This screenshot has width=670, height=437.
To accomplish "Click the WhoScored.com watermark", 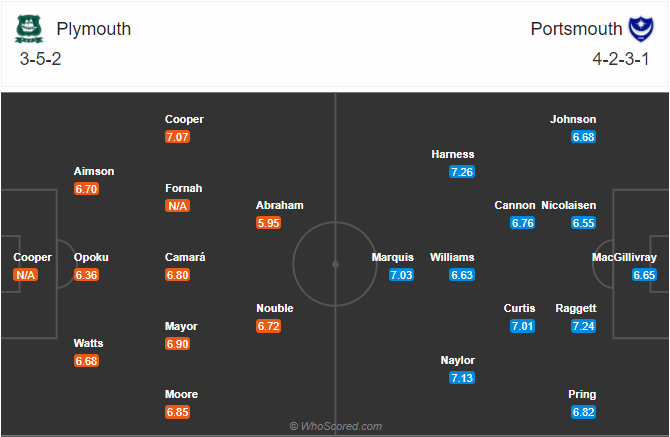I will pos(335,426).
